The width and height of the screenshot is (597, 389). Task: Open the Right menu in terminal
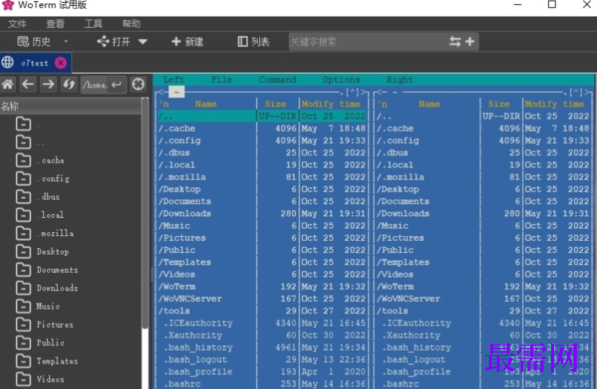click(x=399, y=80)
